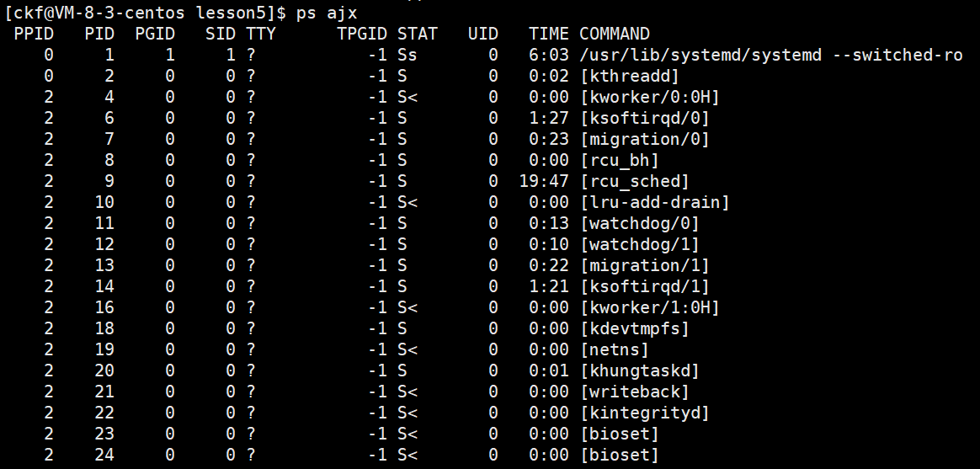Click the [rcu_sched] process name
The height and width of the screenshot is (469, 980).
635,181
